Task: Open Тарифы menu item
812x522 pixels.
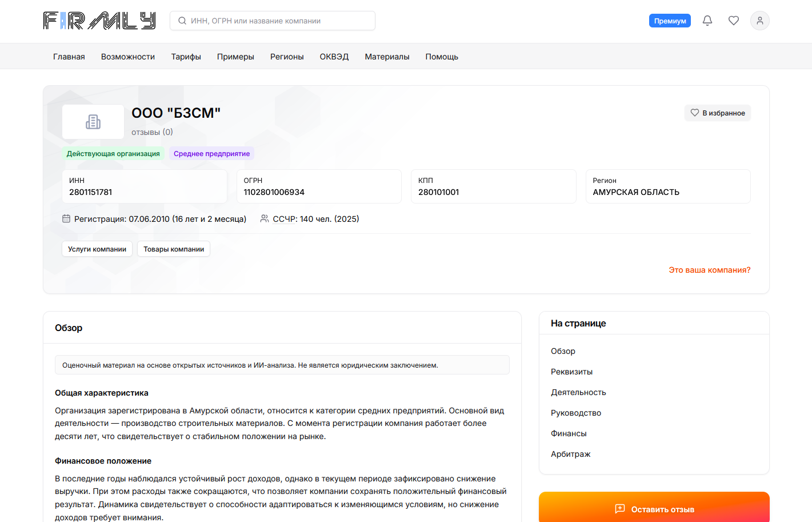Action: click(186, 57)
